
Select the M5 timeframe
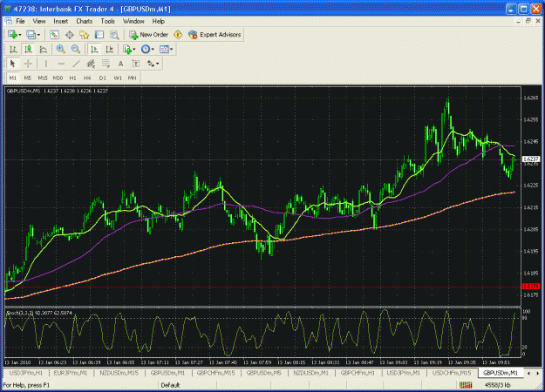[x=28, y=78]
